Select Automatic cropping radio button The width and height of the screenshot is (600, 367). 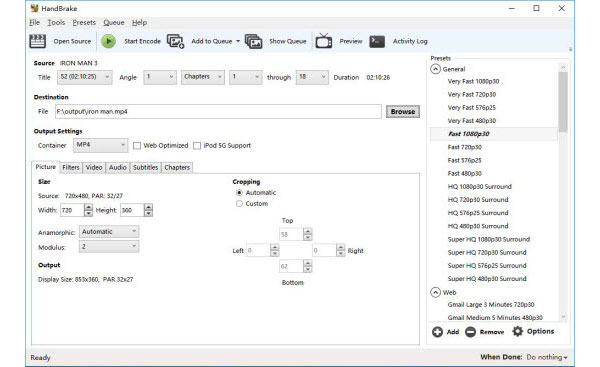(239, 192)
